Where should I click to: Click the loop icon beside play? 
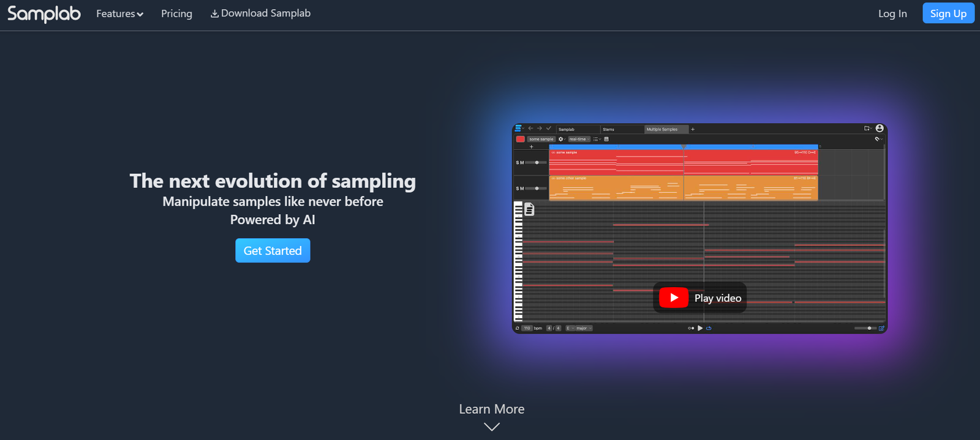709,328
